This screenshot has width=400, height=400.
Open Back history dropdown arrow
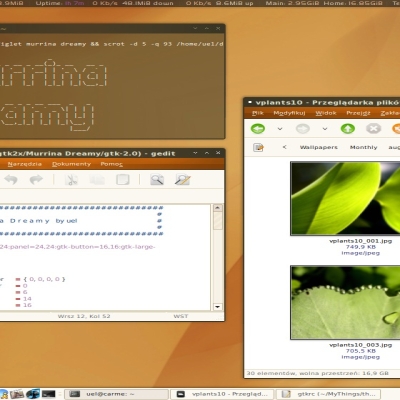280,129
